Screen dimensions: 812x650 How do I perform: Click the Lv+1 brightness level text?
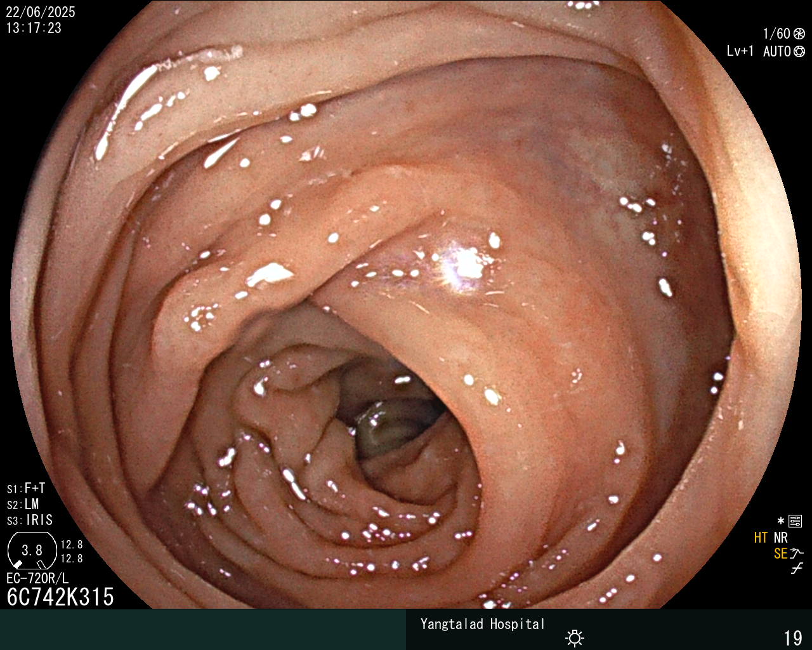click(740, 51)
